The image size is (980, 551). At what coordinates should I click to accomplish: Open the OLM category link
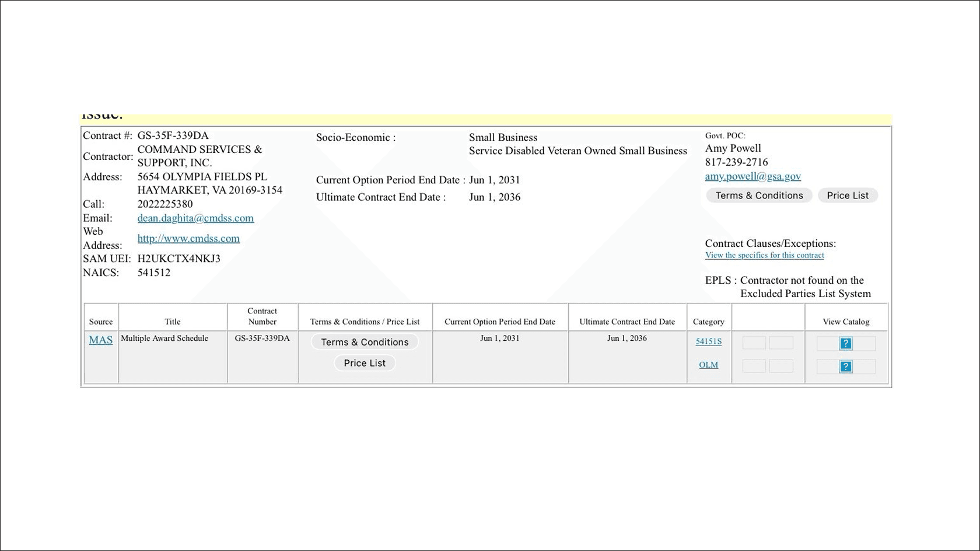[x=708, y=364]
